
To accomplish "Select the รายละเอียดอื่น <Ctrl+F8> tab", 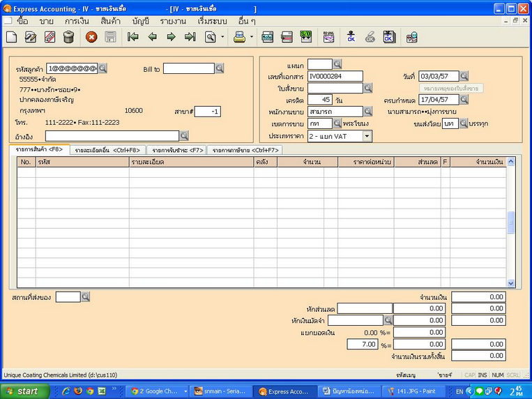I will (107, 150).
